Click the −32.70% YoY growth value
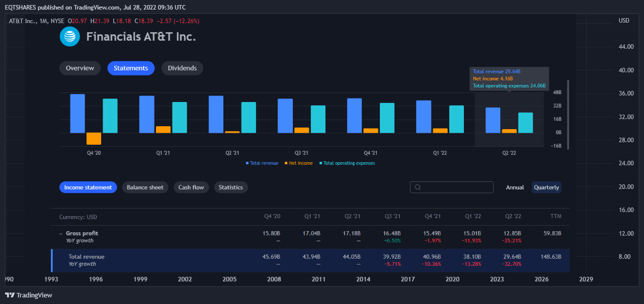The image size is (644, 304). [x=512, y=264]
